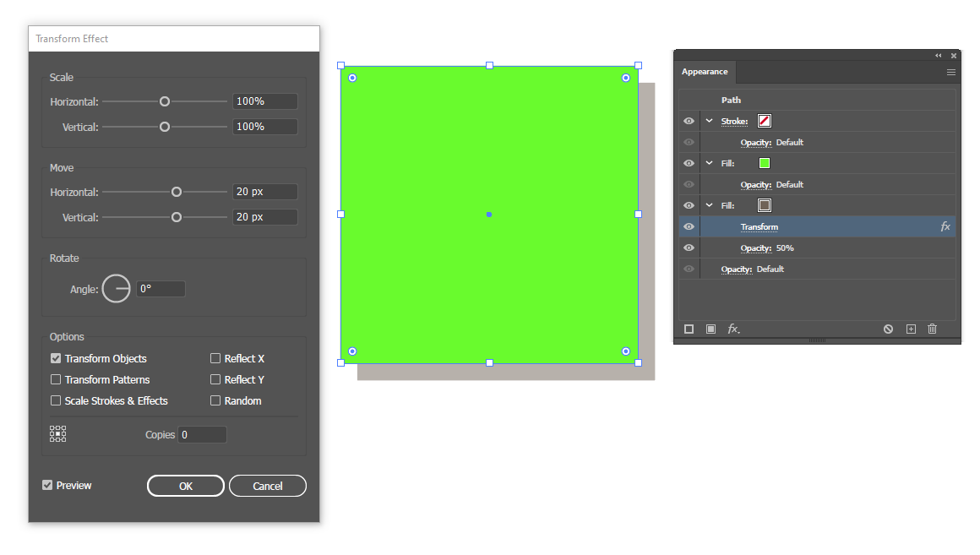
Task: Collapse the gray Fill attribute chevron
Action: (x=710, y=205)
